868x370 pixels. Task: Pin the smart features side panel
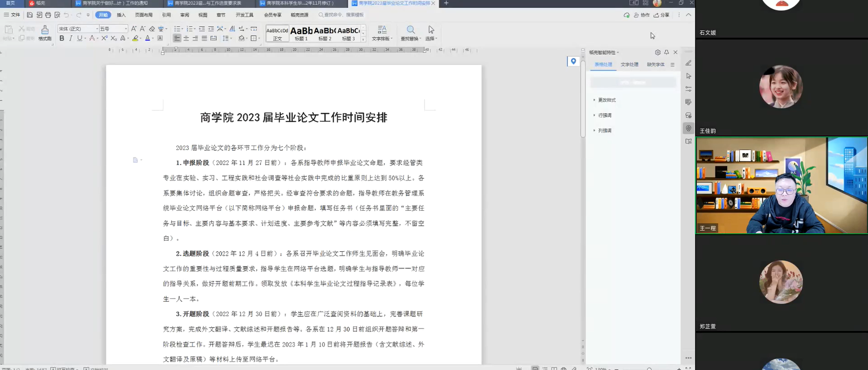667,52
